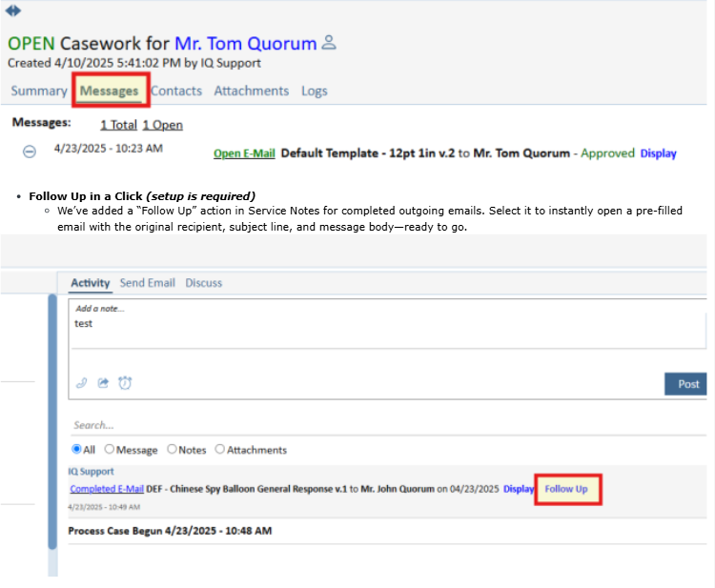Switch to the Messages tab
The image size is (715, 588).
(109, 91)
